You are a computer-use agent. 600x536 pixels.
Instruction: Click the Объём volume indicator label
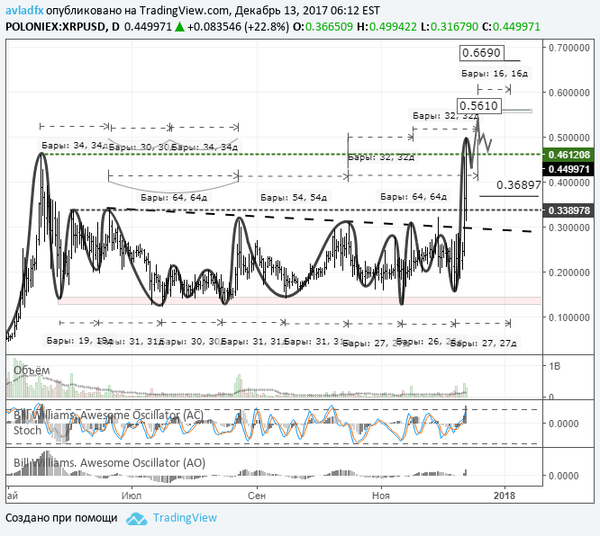click(x=31, y=370)
